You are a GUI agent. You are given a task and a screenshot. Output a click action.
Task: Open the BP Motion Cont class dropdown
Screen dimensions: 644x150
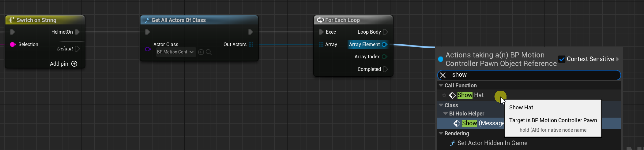(176, 52)
